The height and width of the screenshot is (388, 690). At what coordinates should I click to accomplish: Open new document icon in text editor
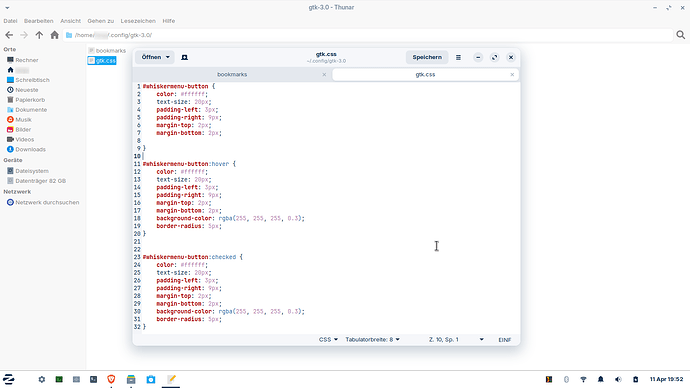[x=184, y=57]
